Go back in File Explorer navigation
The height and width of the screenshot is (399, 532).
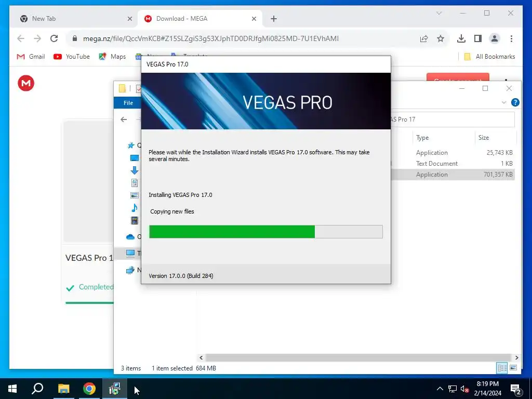pyautogui.click(x=124, y=119)
